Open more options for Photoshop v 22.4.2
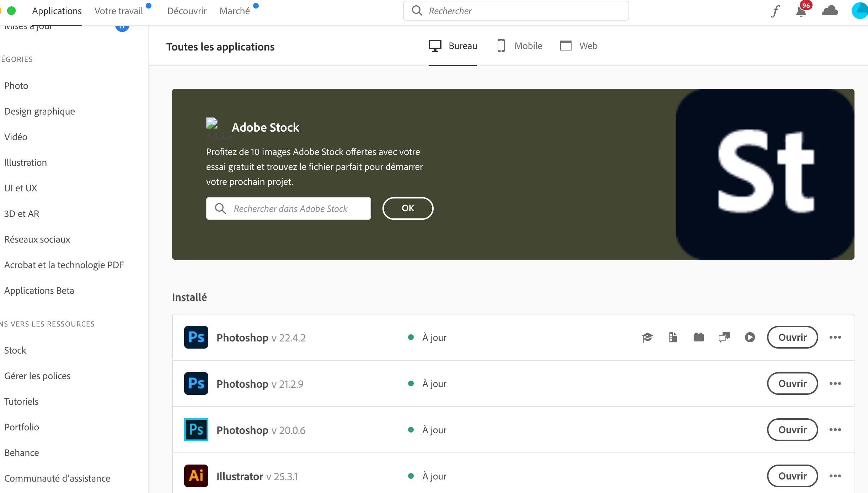 click(835, 337)
